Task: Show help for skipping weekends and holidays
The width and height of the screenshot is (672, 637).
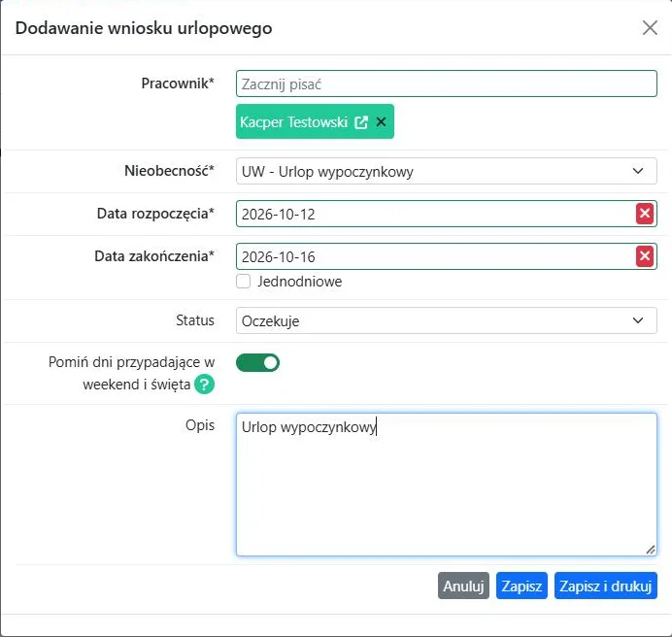Action: (204, 385)
